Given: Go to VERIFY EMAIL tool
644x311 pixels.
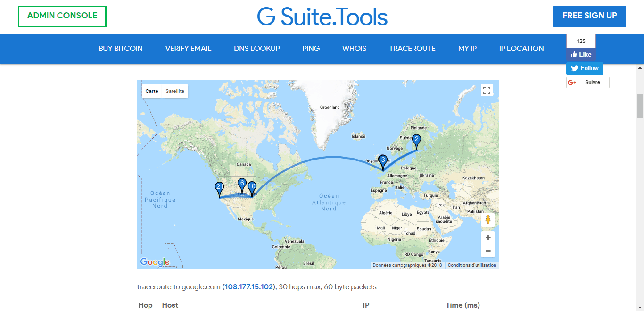Looking at the screenshot, I should pyautogui.click(x=188, y=48).
